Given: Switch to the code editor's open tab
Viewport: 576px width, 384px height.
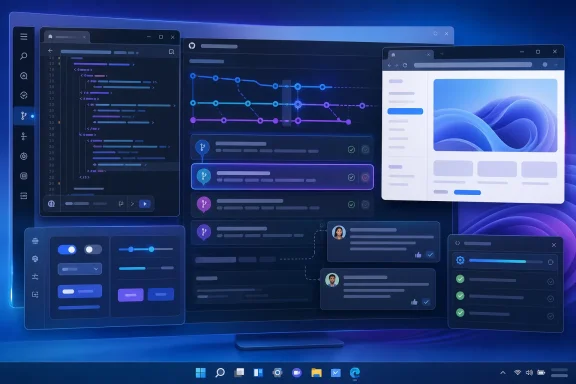Looking at the screenshot, I should pyautogui.click(x=66, y=37).
